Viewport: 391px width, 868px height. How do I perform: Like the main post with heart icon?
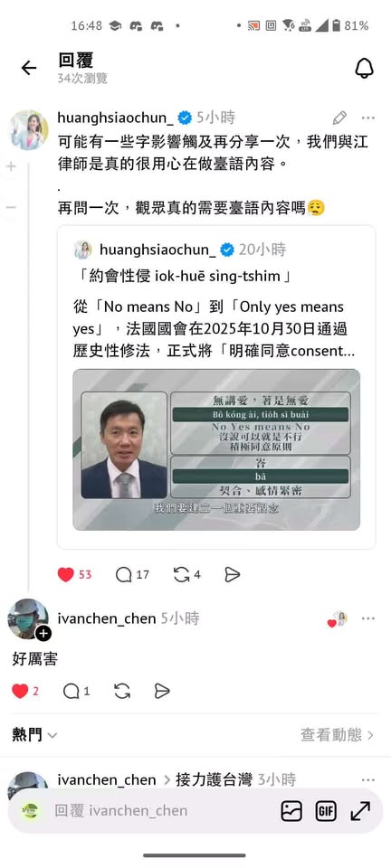click(x=66, y=575)
